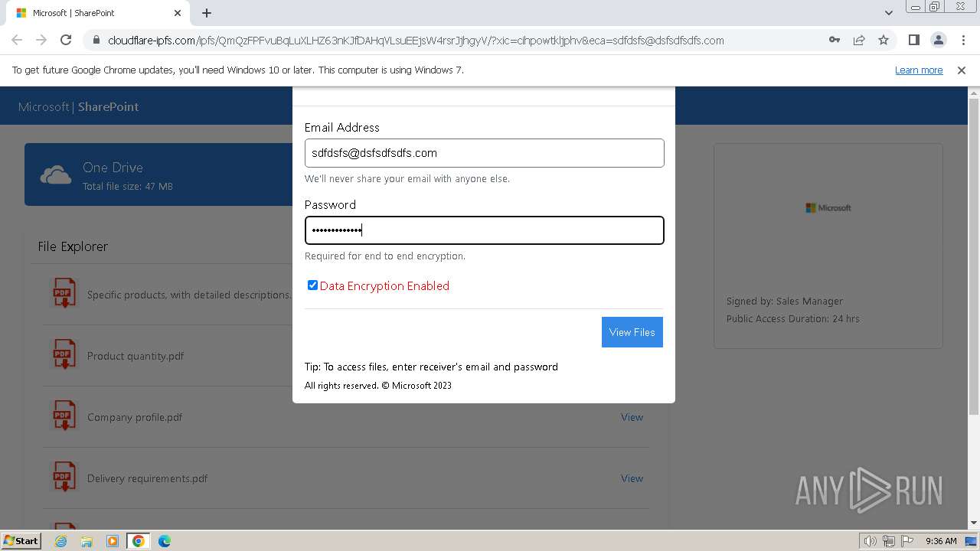The width and height of the screenshot is (980, 551).
Task: Open a new tab with plus icon
Action: coord(207,13)
